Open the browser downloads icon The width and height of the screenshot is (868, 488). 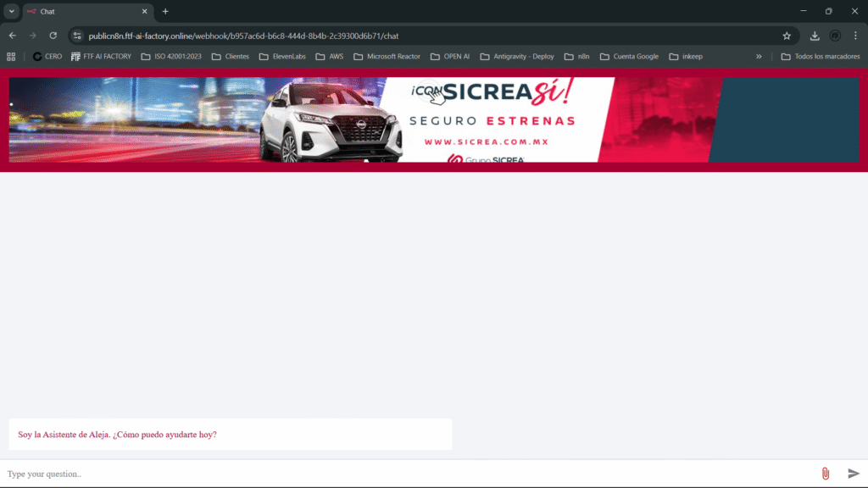[x=815, y=36]
